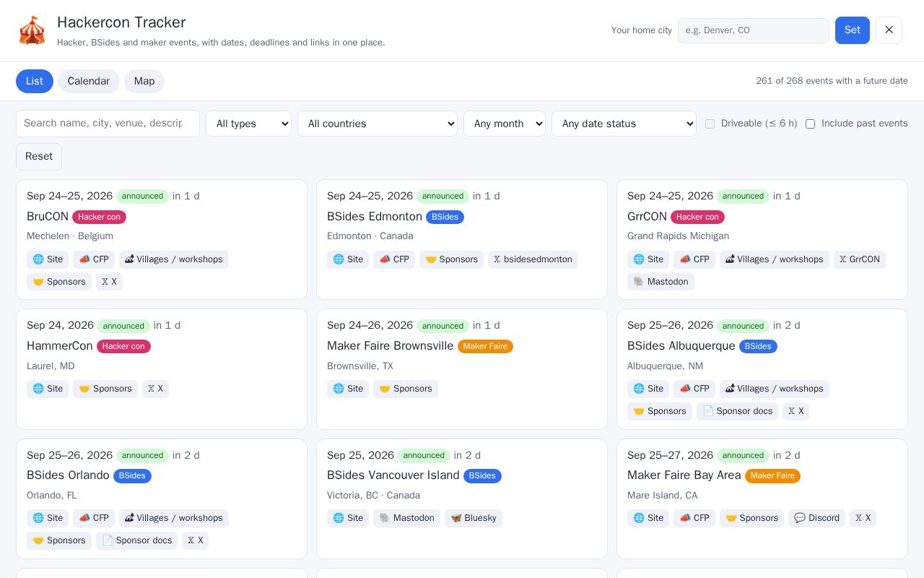This screenshot has height=578, width=924.
Task: Dismiss the home city panel with X
Action: click(x=889, y=30)
